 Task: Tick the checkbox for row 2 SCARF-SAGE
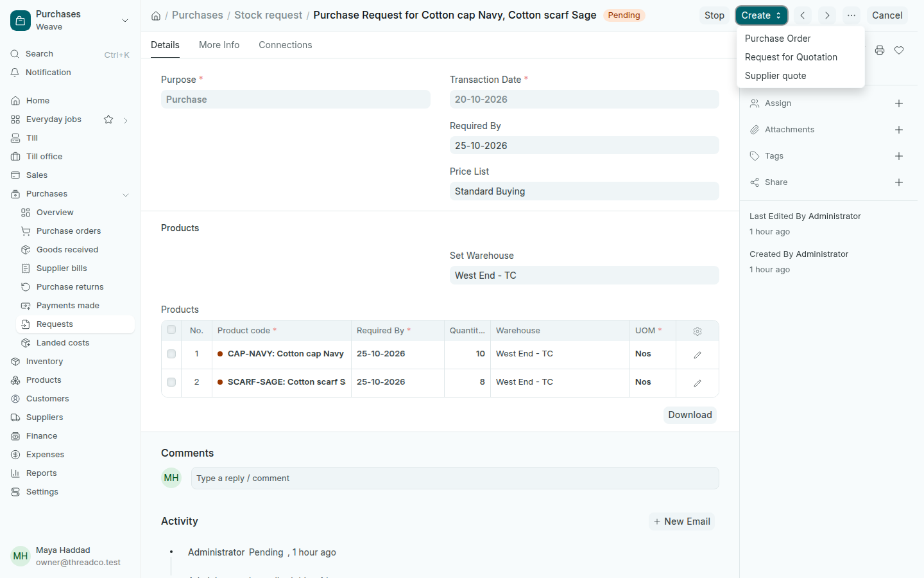pos(171,382)
